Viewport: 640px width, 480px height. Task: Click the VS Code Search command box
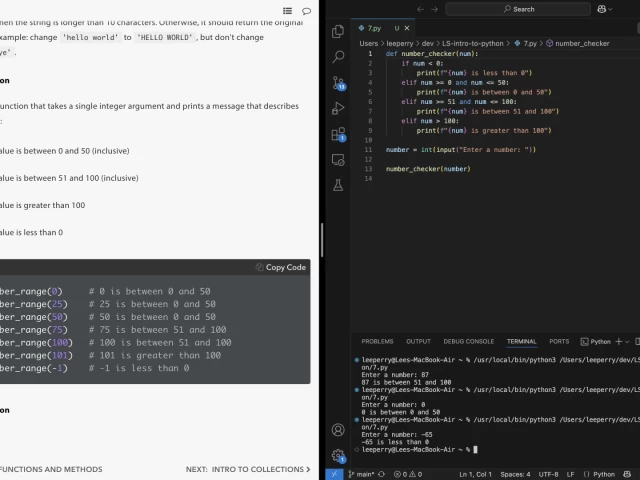[518, 9]
